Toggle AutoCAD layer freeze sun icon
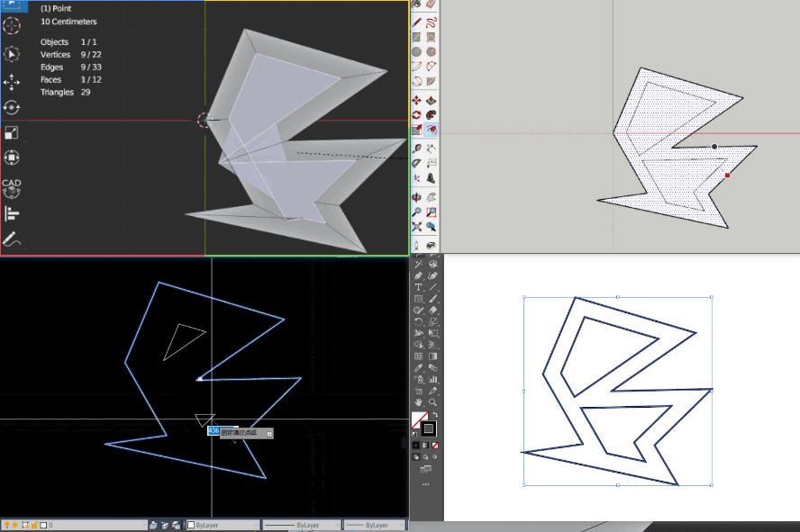 (x=16, y=525)
